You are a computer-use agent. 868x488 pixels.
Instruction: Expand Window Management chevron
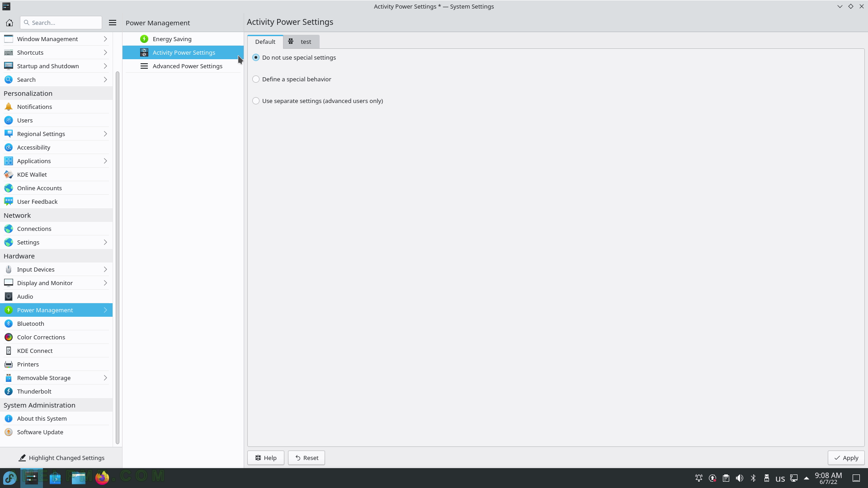point(105,39)
